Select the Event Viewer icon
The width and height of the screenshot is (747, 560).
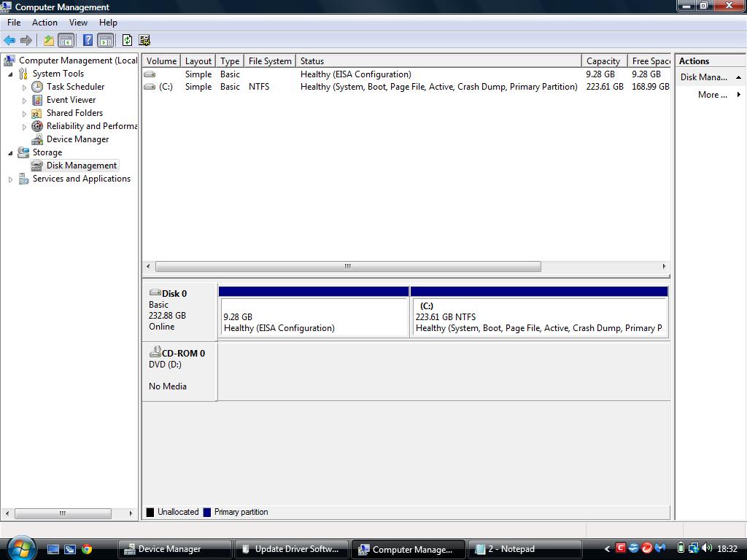tap(37, 100)
